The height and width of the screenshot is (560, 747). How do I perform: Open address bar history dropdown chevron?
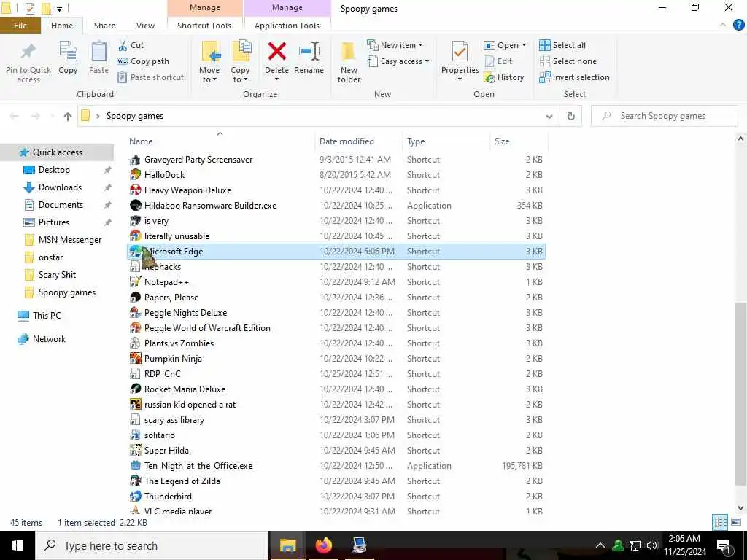(549, 116)
